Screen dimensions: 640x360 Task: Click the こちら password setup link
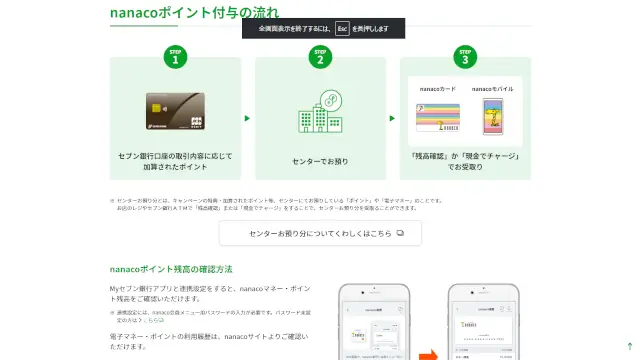coord(153,320)
